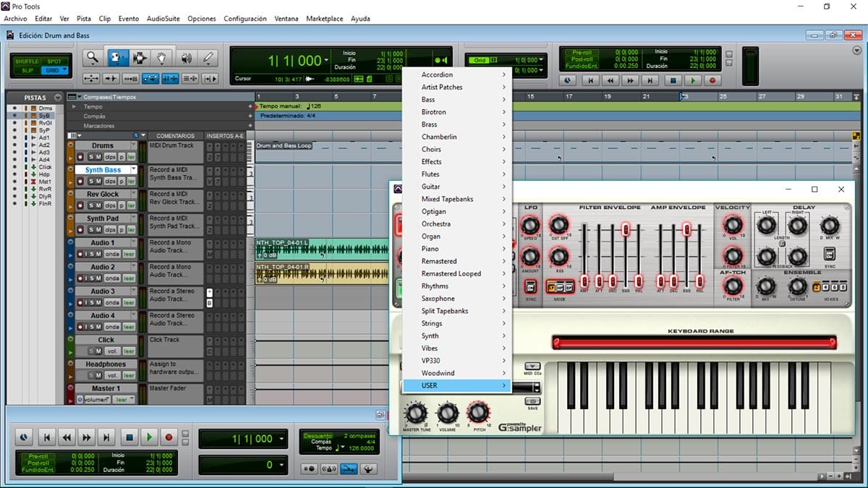The width and height of the screenshot is (868, 488).
Task: Select the 4 VOICES ensemble button
Action: click(x=827, y=287)
